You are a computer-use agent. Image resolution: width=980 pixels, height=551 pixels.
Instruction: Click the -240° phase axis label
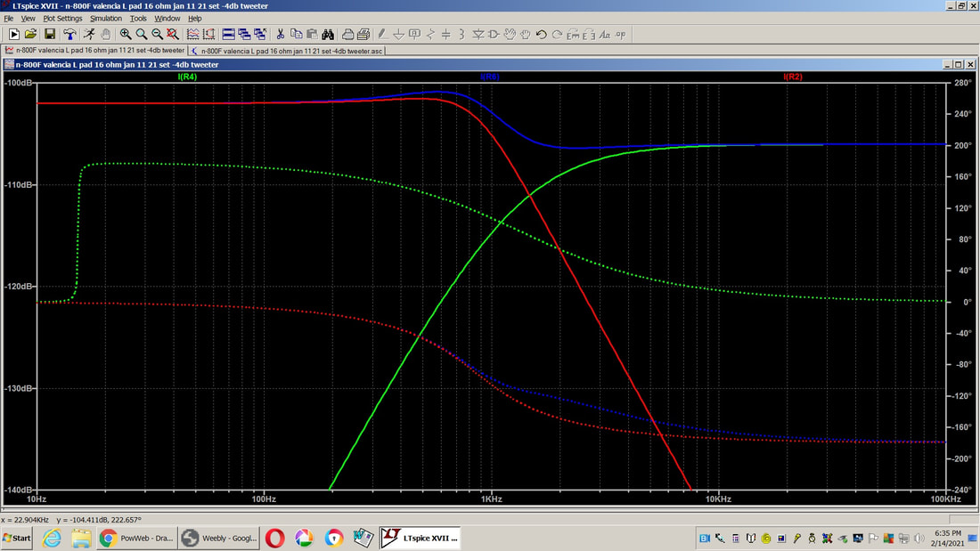(x=961, y=490)
